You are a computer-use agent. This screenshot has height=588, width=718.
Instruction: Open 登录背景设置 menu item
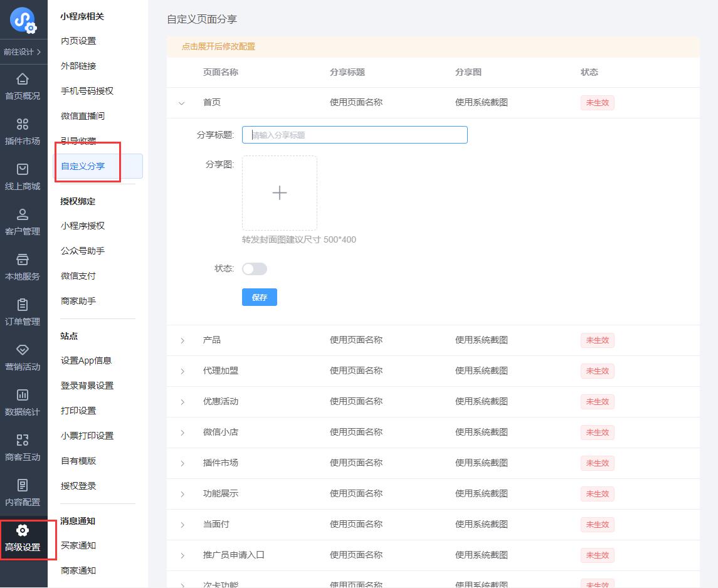click(87, 386)
